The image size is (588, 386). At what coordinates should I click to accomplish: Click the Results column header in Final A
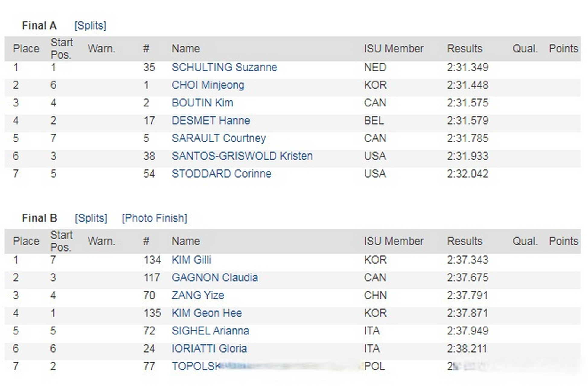coord(465,49)
